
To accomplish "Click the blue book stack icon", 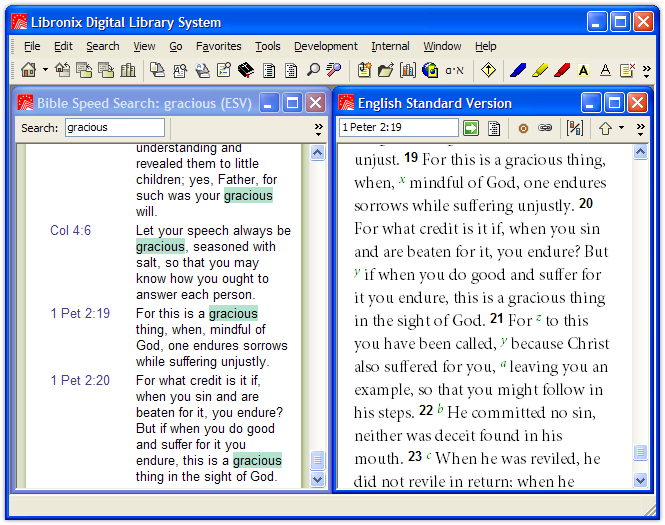I will 202,70.
